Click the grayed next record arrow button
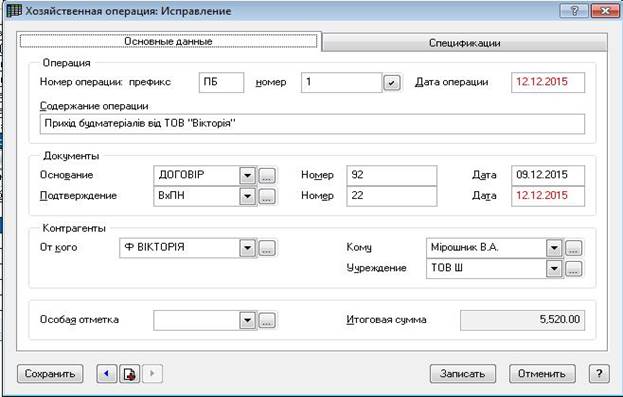The width and height of the screenshot is (623, 397). [x=152, y=374]
